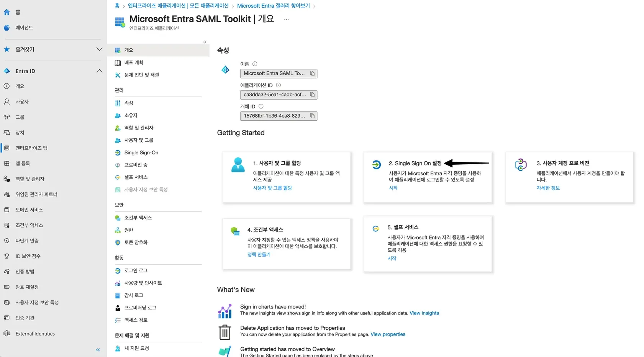Click the 사용량 및 인사이트 chart icon
The image size is (644, 357).
[118, 283]
